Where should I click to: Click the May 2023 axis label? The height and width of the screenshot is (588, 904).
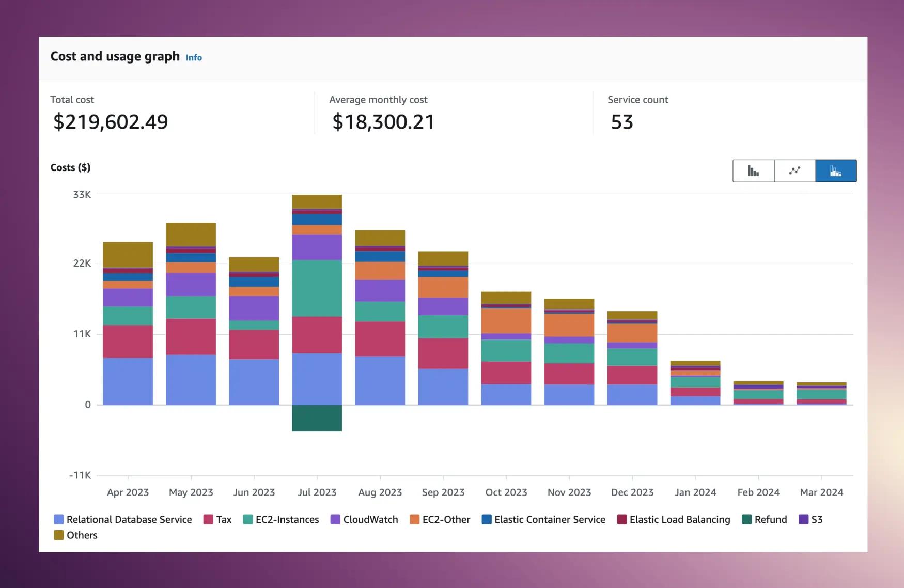coord(191,492)
